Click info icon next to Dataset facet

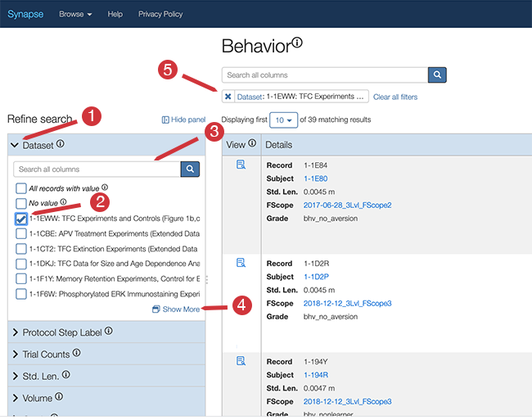pos(61,143)
